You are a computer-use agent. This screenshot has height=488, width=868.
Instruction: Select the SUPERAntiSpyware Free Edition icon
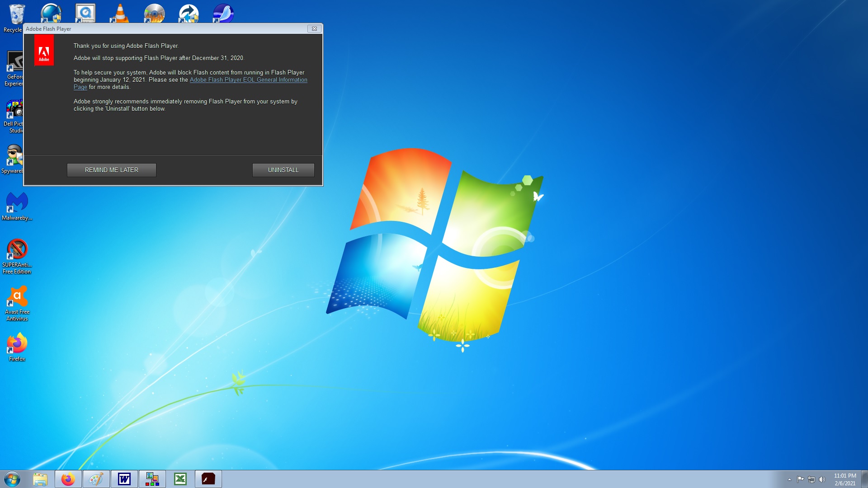(x=17, y=256)
